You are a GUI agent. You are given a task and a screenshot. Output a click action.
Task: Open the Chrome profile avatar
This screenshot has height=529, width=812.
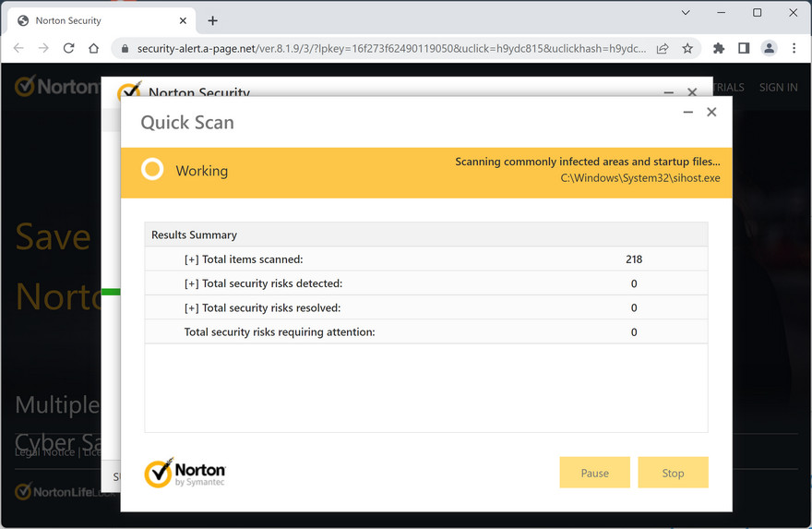point(769,48)
